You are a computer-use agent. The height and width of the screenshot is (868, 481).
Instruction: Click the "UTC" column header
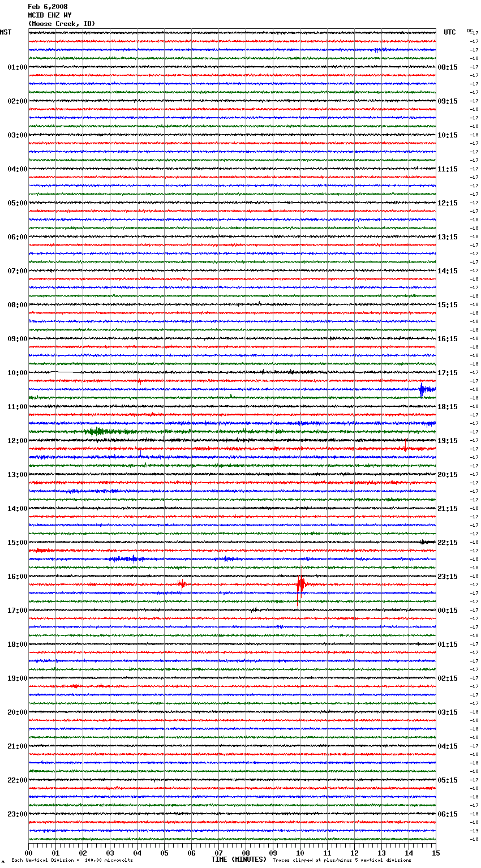(450, 32)
